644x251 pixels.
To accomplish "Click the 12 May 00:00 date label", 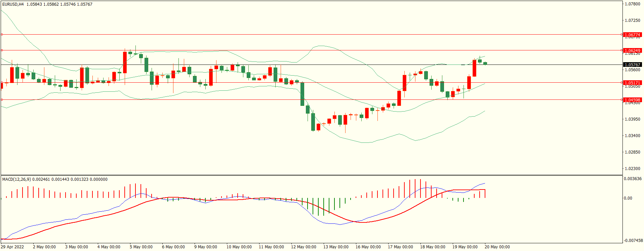I will coord(304,247).
